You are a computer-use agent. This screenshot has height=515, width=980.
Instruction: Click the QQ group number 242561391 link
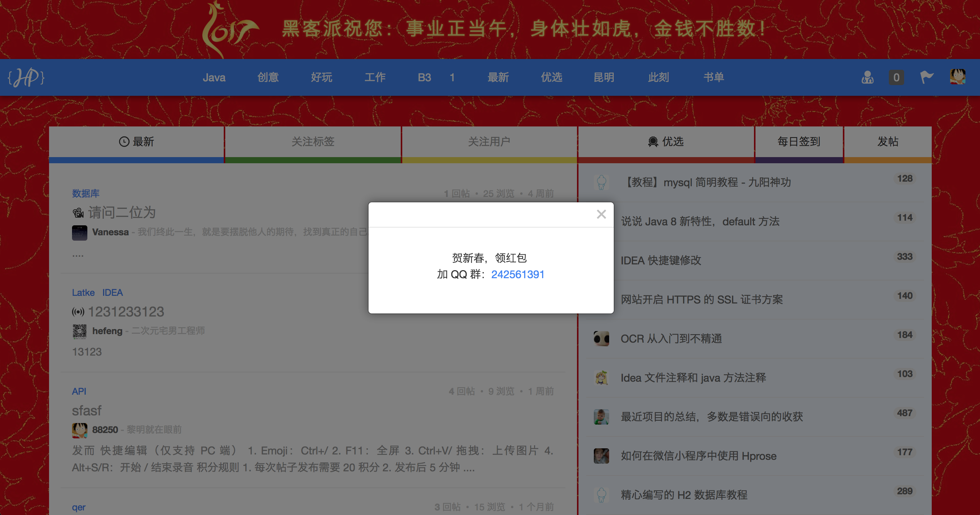pos(518,274)
